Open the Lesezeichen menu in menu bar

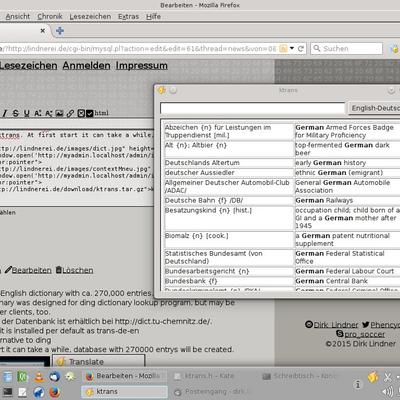90,16
